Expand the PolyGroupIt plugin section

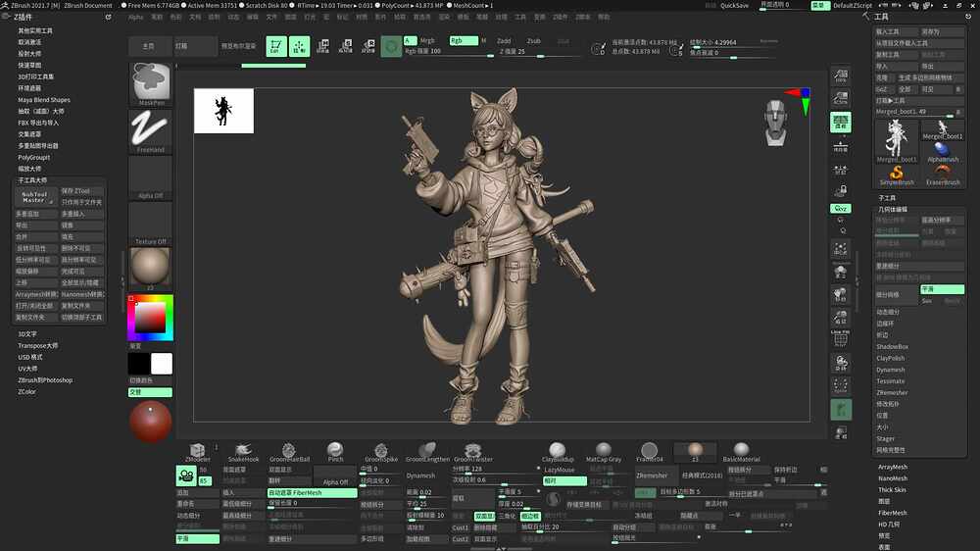point(33,157)
